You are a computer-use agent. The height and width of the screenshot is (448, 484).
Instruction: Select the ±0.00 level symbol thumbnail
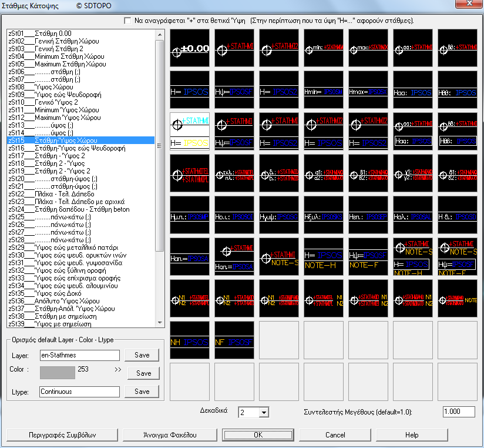pyautogui.click(x=189, y=49)
